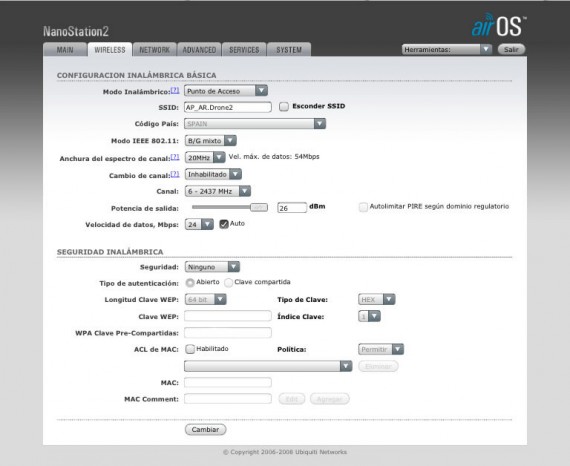Screen dimensions: 570x466
Task: Click the Cambiar button
Action: tap(205, 430)
